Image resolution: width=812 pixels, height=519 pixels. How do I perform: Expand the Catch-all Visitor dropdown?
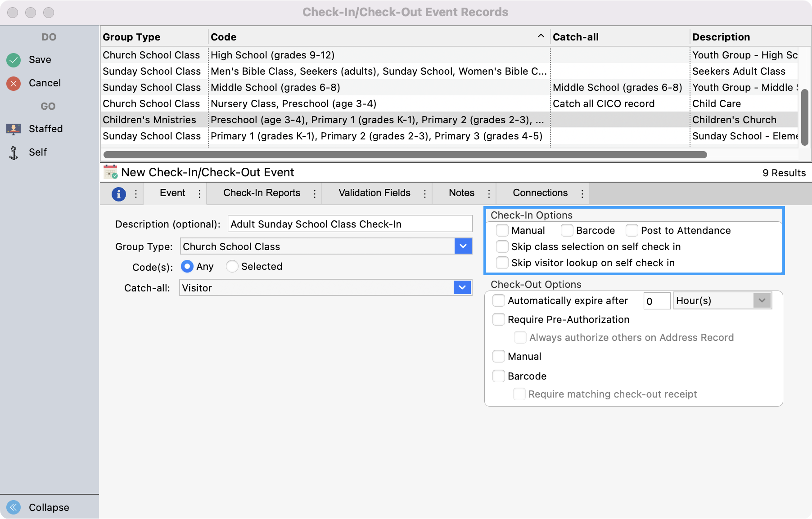462,288
